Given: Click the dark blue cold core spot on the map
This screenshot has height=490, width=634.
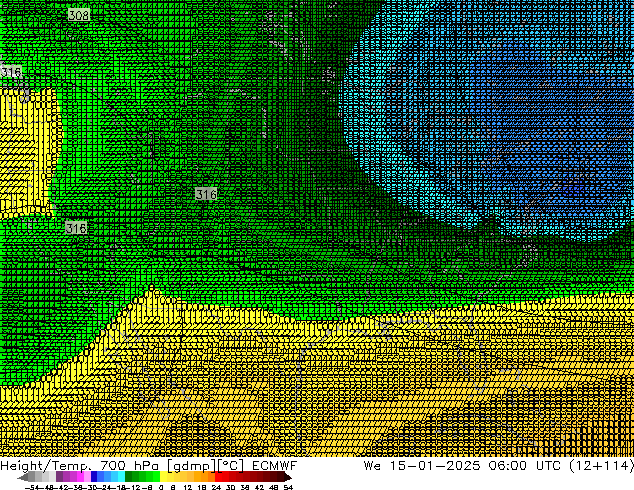Looking at the screenshot, I should pyautogui.click(x=573, y=189).
